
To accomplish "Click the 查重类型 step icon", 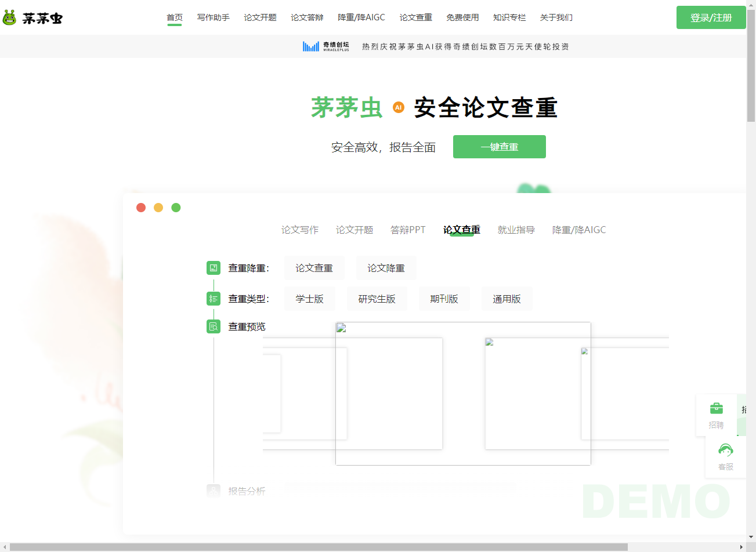I will (214, 299).
